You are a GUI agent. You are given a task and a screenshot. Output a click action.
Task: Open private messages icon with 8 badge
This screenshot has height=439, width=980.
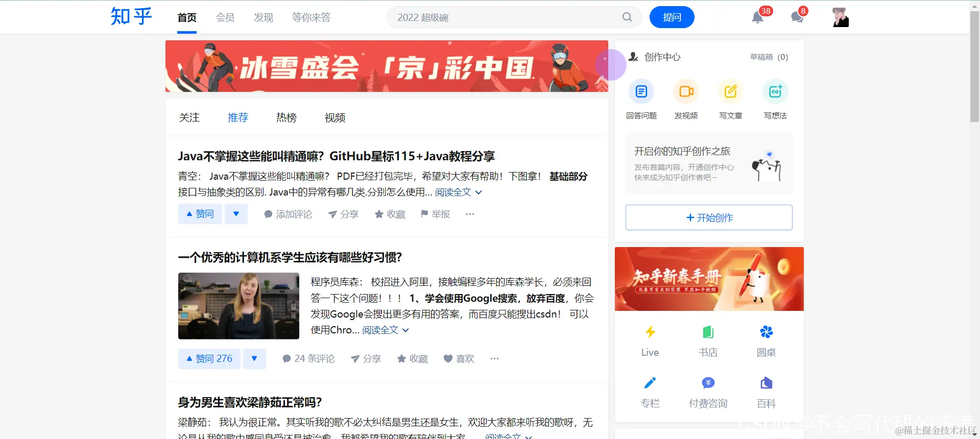797,17
